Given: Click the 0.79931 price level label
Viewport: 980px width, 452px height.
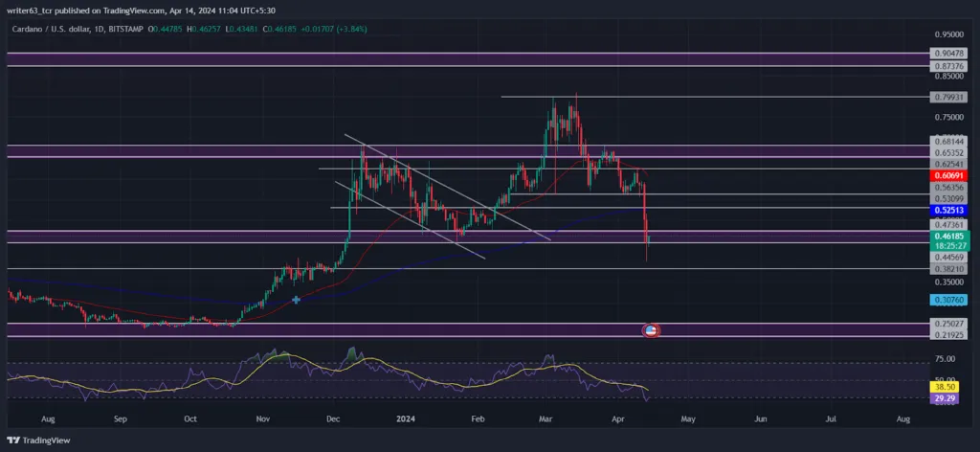Looking at the screenshot, I should [949, 97].
